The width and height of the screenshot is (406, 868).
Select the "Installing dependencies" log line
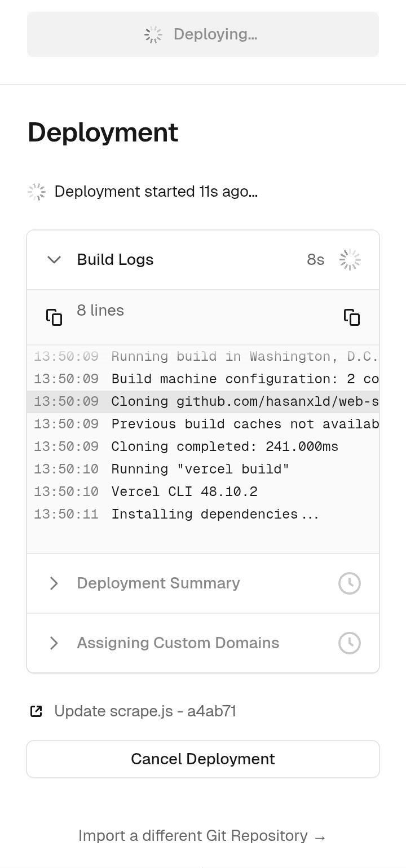click(215, 515)
